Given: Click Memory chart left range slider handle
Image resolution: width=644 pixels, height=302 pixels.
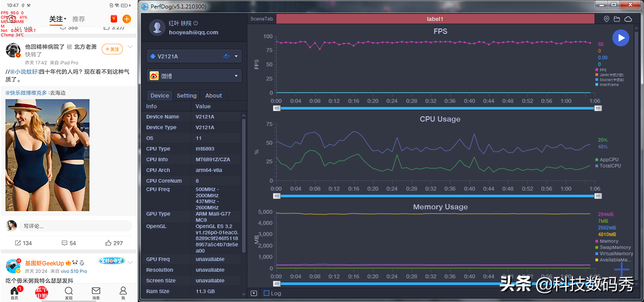Looking at the screenshot, I should (277, 283).
